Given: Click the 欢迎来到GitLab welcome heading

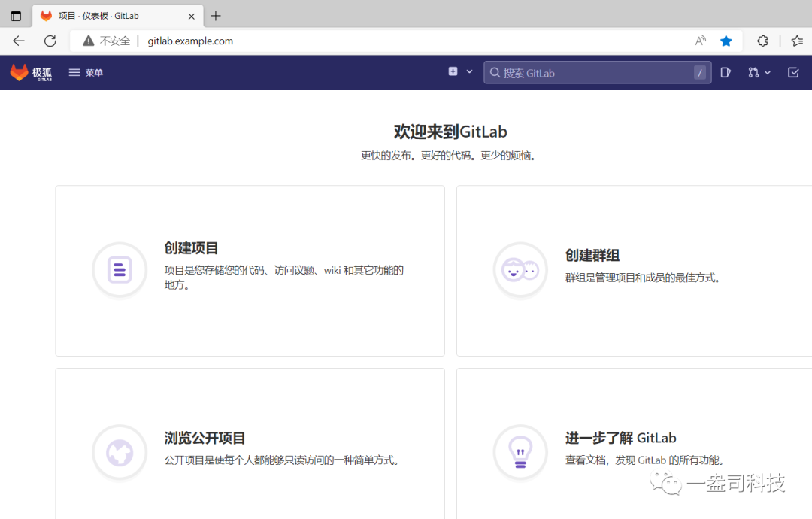Looking at the screenshot, I should point(450,132).
